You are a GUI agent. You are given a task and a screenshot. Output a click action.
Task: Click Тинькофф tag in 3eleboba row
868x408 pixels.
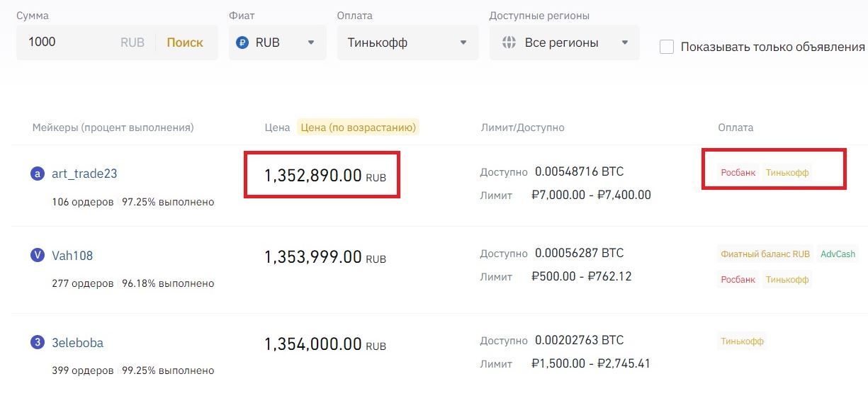click(742, 341)
